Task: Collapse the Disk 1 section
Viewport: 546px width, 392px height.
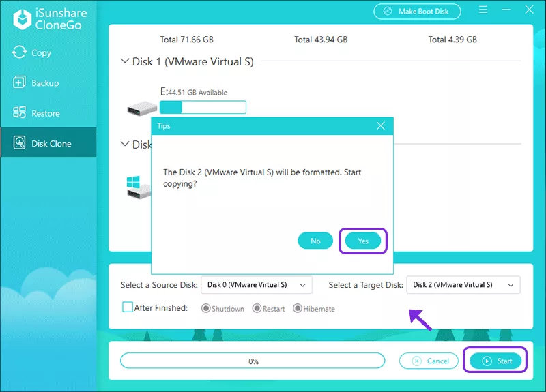Action: [x=125, y=61]
